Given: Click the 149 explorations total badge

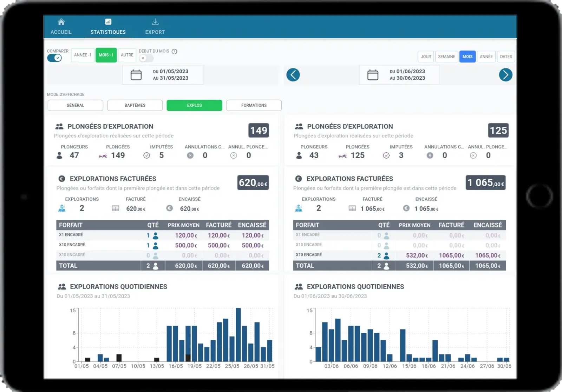Looking at the screenshot, I should 259,131.
